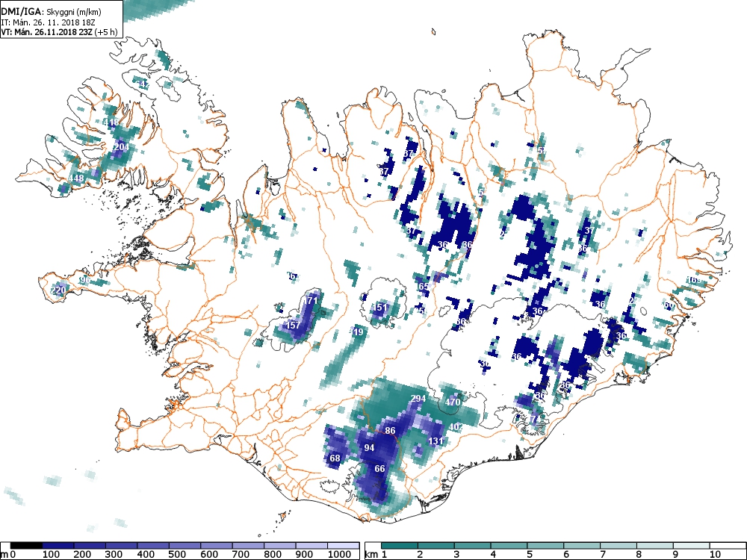This screenshot has width=747, height=560.
Task: Click the '402' visibility value on the map
Action: click(456, 426)
